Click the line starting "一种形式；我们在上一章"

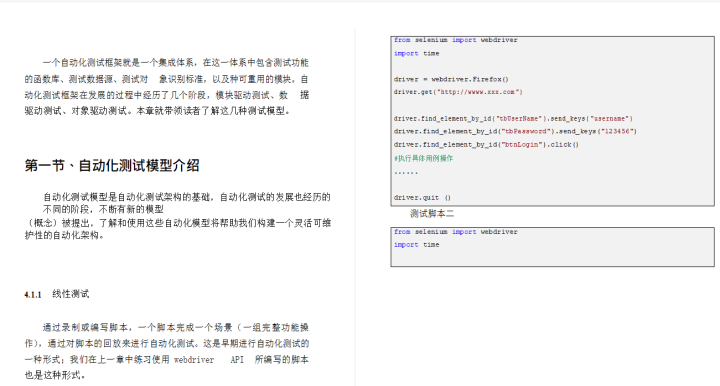click(x=166, y=359)
